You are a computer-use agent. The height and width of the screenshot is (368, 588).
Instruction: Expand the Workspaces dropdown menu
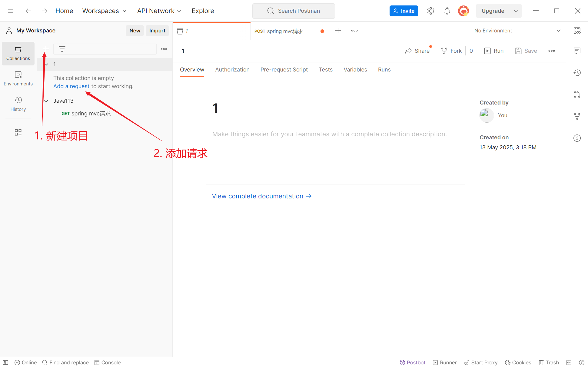click(104, 11)
